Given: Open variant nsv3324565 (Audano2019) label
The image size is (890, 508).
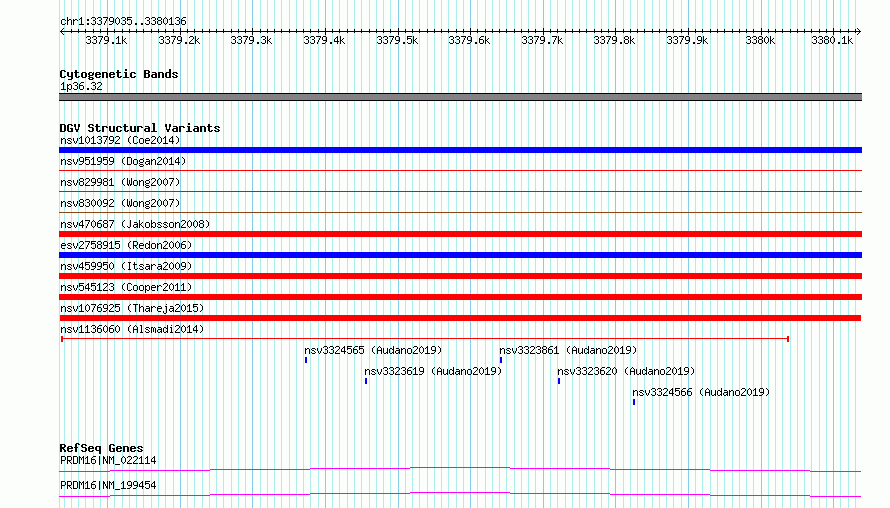Looking at the screenshot, I should click(x=373, y=350).
